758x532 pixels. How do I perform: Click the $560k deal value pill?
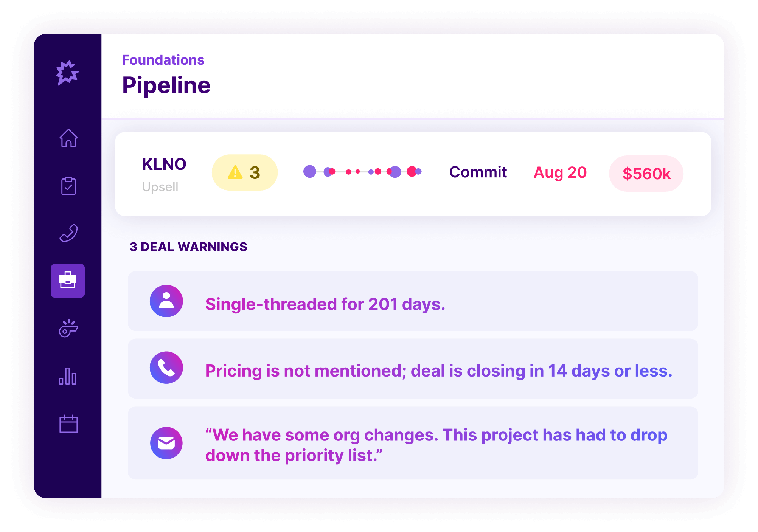(x=646, y=173)
